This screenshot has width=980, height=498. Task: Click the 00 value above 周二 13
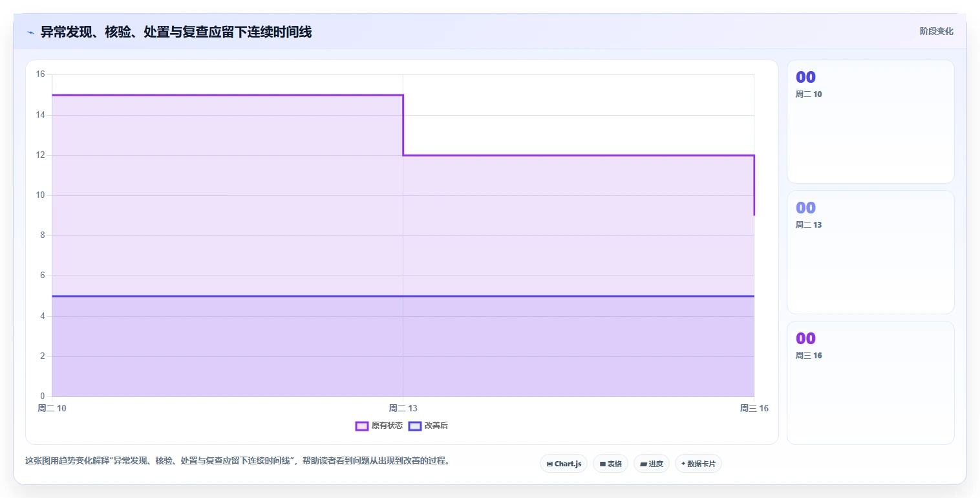coord(805,208)
